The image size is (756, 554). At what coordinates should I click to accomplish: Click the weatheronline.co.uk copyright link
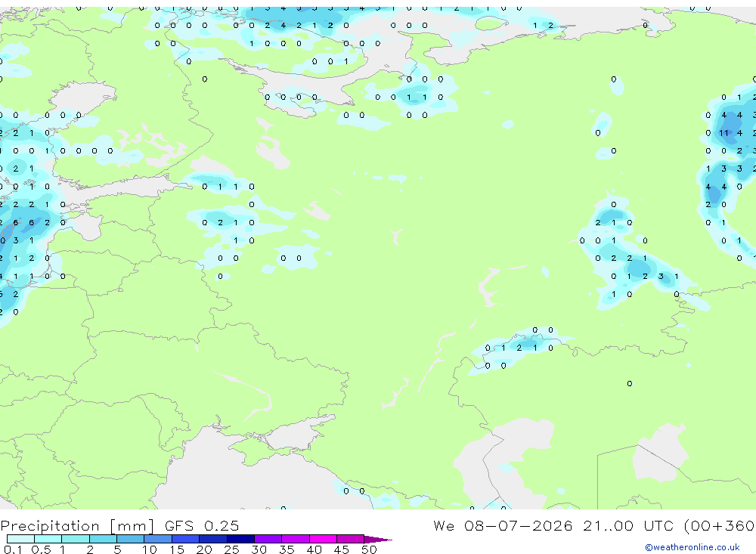692,547
